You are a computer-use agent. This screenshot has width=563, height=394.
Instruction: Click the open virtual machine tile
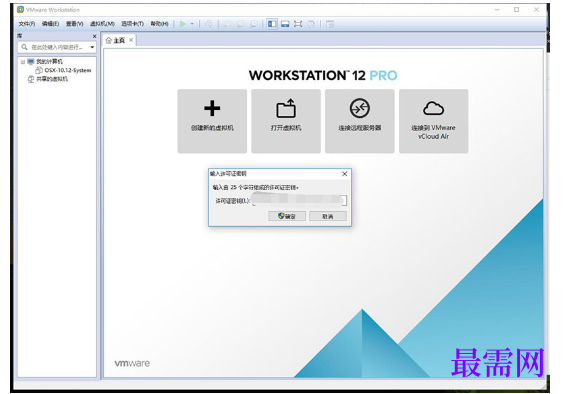[286, 121]
